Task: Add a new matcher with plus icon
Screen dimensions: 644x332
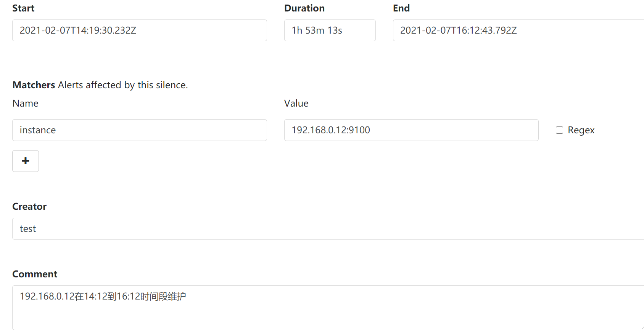Action: coord(26,161)
